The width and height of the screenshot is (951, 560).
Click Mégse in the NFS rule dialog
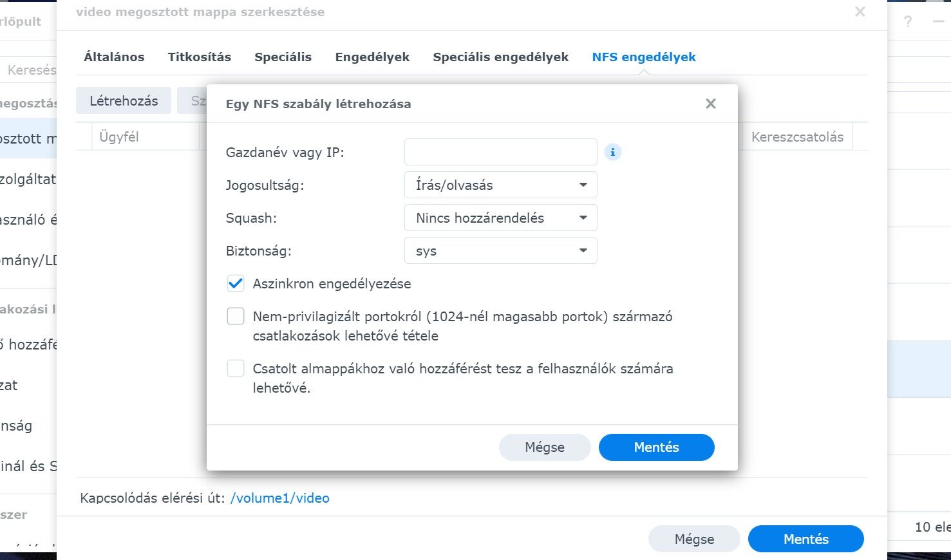(545, 447)
